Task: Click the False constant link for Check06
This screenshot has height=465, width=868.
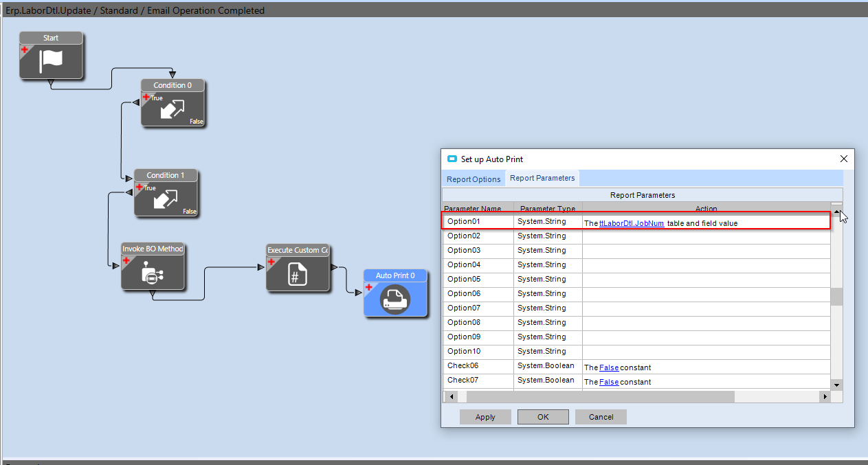Action: 607,367
